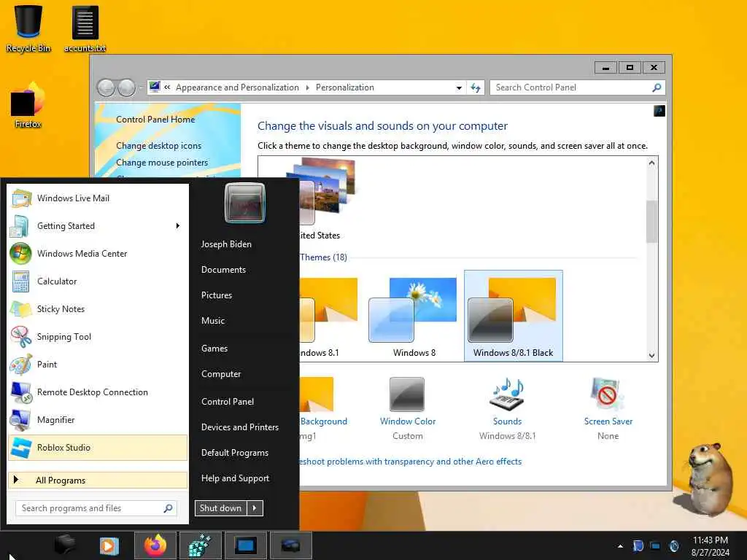This screenshot has height=560, width=747.
Task: Click the help icon in Personalization window
Action: pos(659,111)
